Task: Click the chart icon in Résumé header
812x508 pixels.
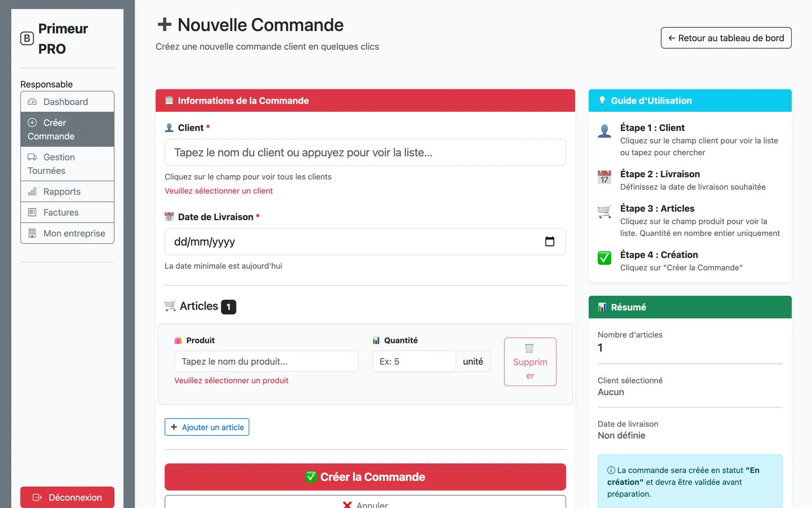Action: point(602,307)
